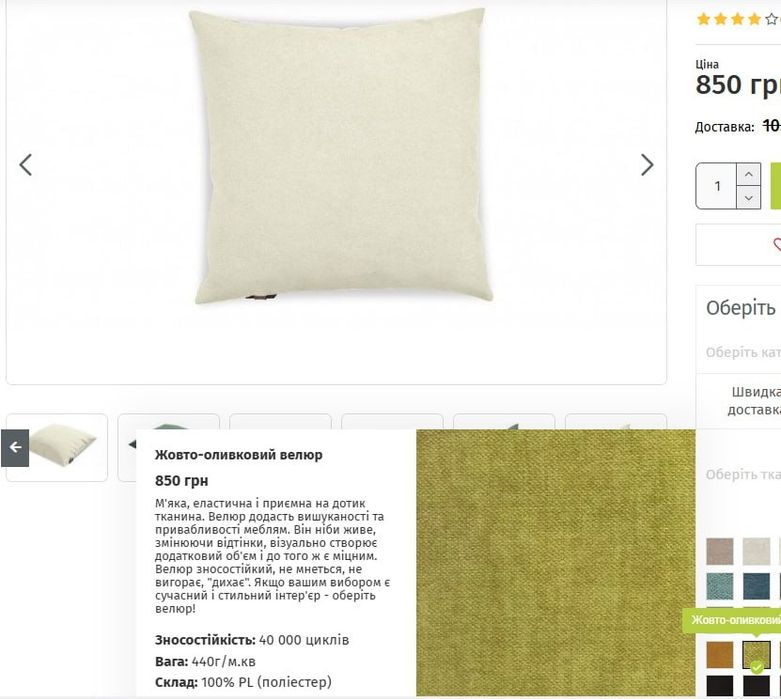This screenshot has height=699, width=781.
Task: Choose the light cream fabric swatch
Action: click(x=756, y=551)
